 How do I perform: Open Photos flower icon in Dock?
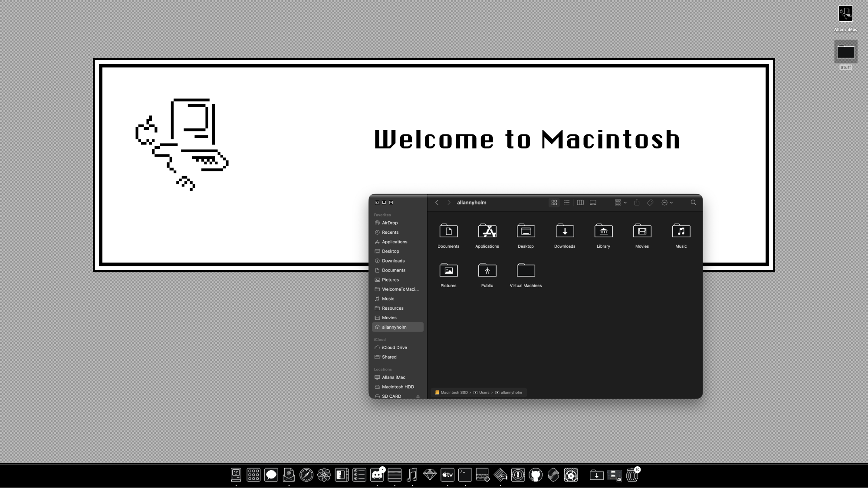pos(324,475)
